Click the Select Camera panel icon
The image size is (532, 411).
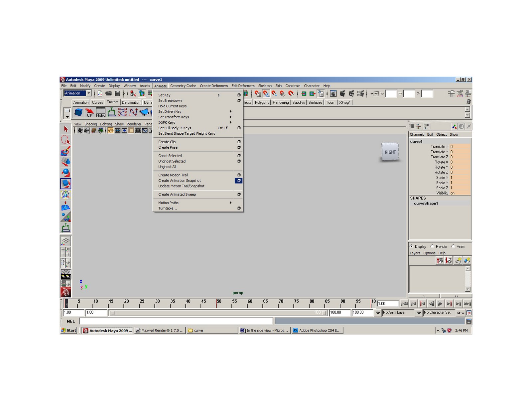(80, 131)
